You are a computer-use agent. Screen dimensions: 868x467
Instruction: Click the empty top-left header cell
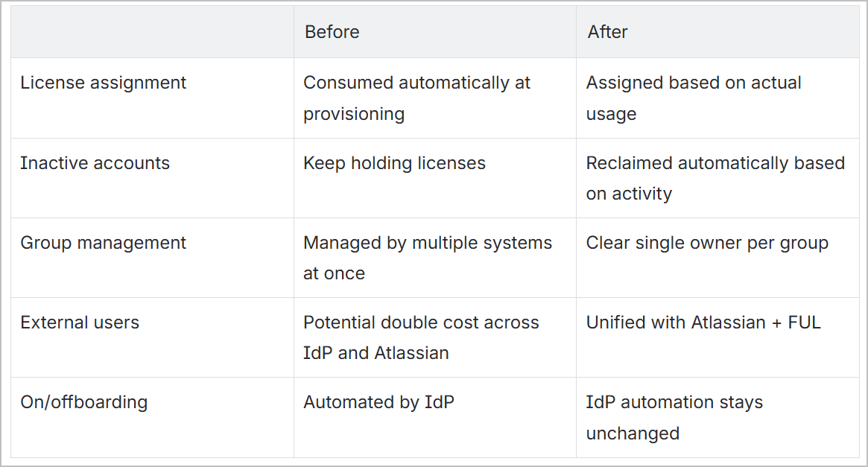point(152,32)
